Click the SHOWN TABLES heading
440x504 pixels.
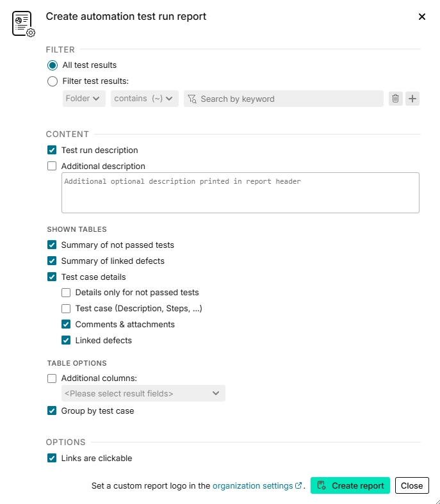(77, 229)
